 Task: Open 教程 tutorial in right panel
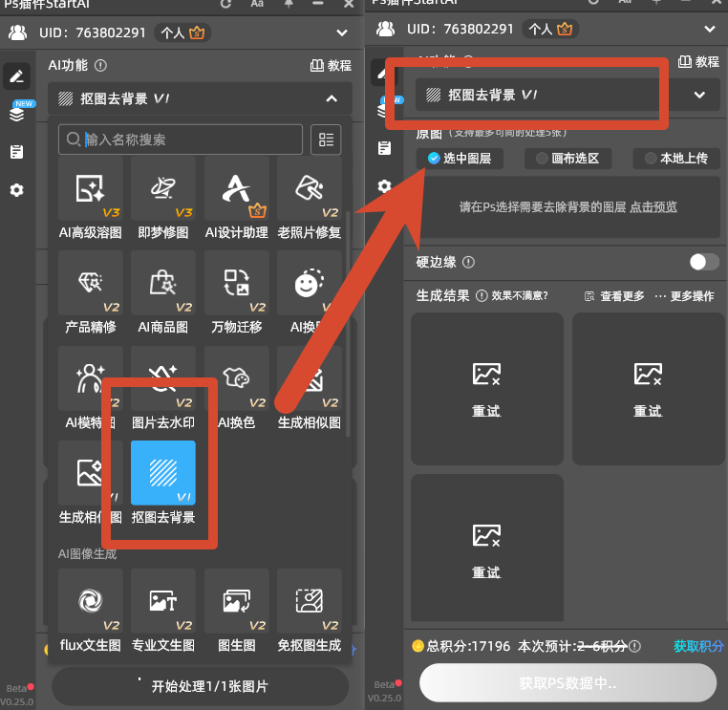coord(698,62)
